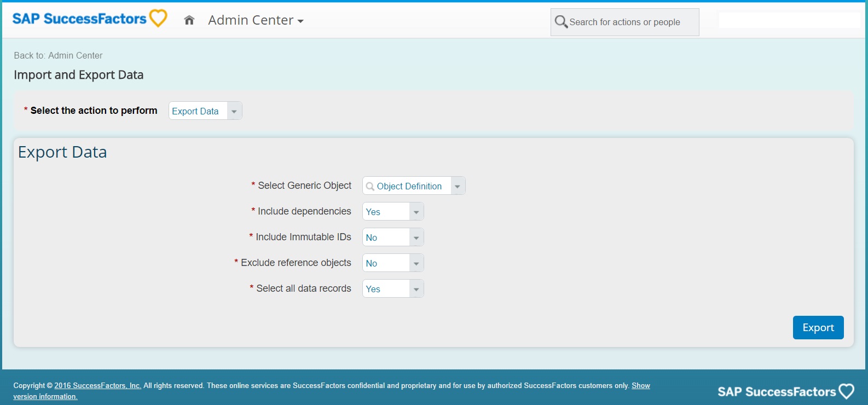This screenshot has width=868, height=405.
Task: Click the blank field at top right header
Action: coord(789,20)
